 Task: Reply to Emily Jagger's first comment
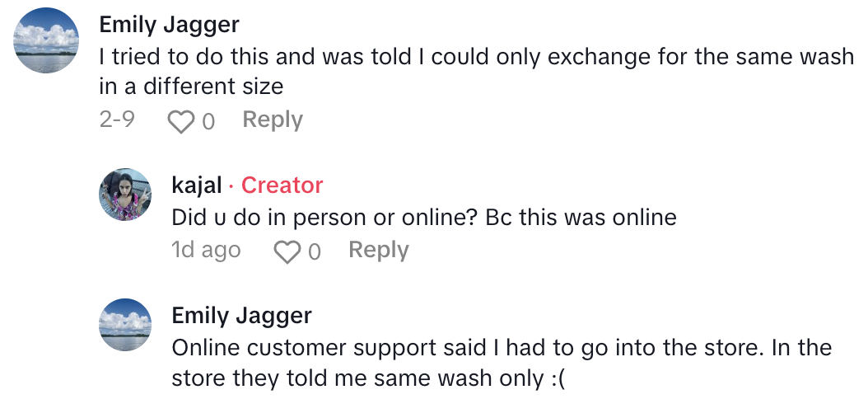273,120
